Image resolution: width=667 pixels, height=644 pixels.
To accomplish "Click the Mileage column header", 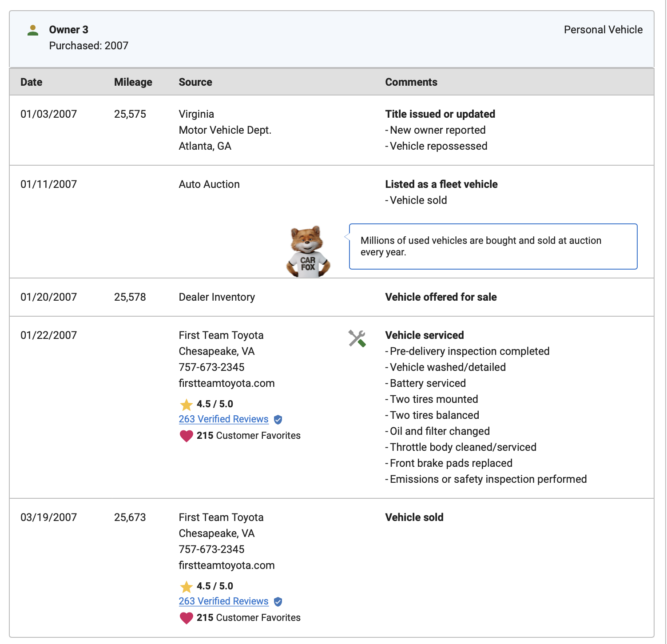I will point(133,82).
